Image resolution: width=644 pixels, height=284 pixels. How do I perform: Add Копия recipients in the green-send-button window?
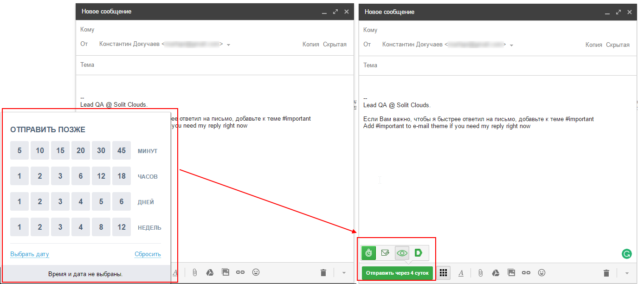(594, 45)
